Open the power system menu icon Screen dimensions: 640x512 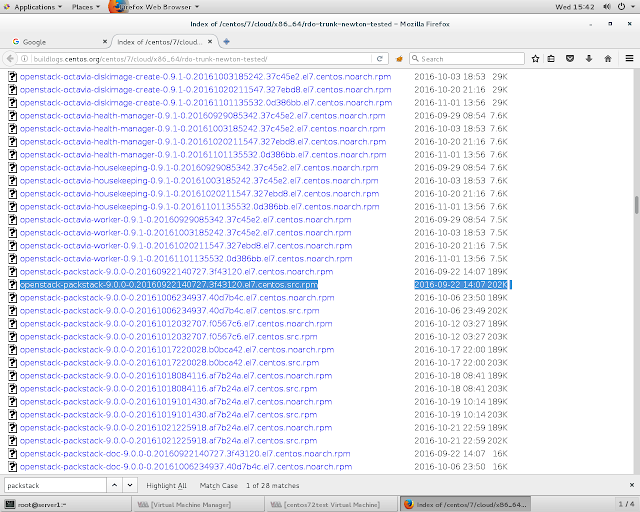[x=621, y=7]
